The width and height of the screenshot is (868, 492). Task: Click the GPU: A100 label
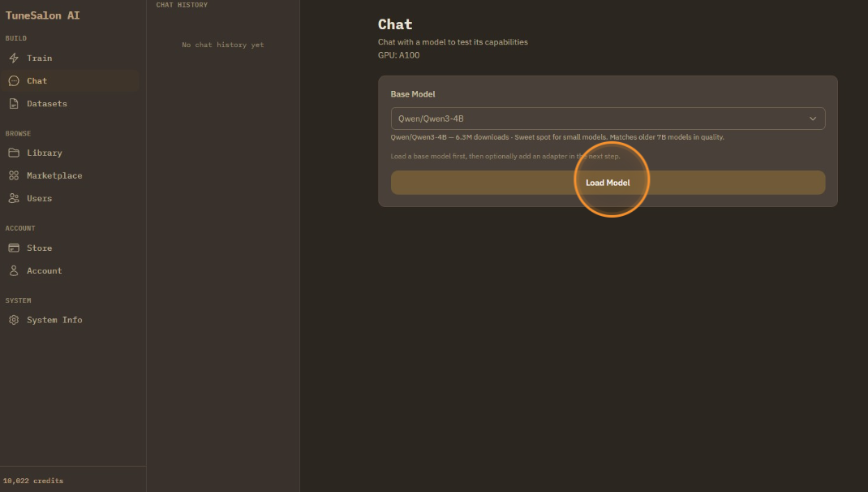click(399, 55)
